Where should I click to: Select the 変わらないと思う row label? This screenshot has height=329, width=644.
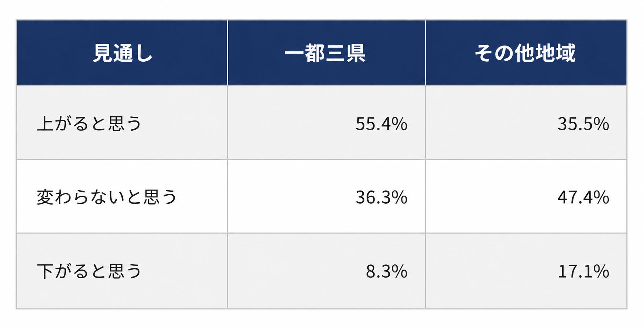click(107, 197)
